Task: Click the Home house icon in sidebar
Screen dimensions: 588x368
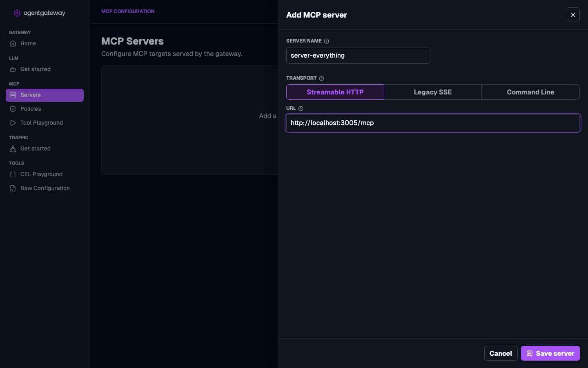Action: click(13, 43)
